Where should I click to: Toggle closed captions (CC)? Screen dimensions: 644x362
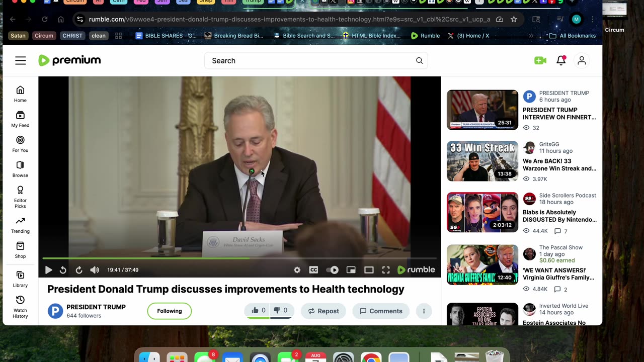tap(313, 270)
